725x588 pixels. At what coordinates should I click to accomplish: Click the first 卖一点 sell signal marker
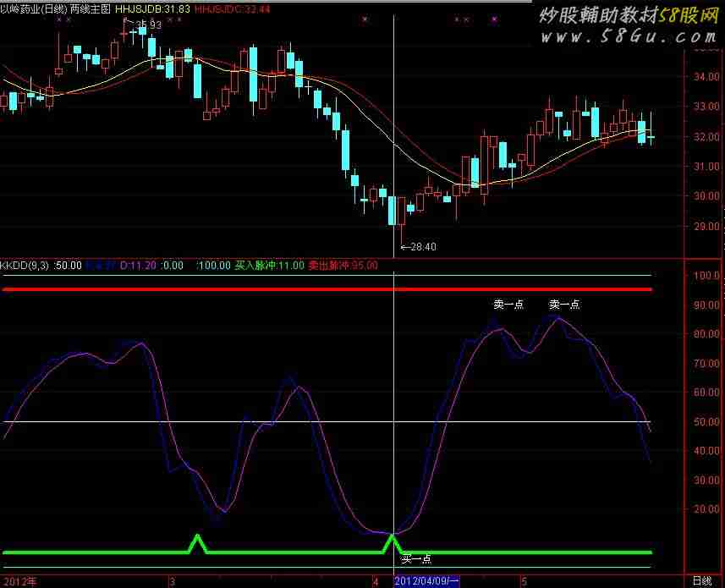coord(508,305)
